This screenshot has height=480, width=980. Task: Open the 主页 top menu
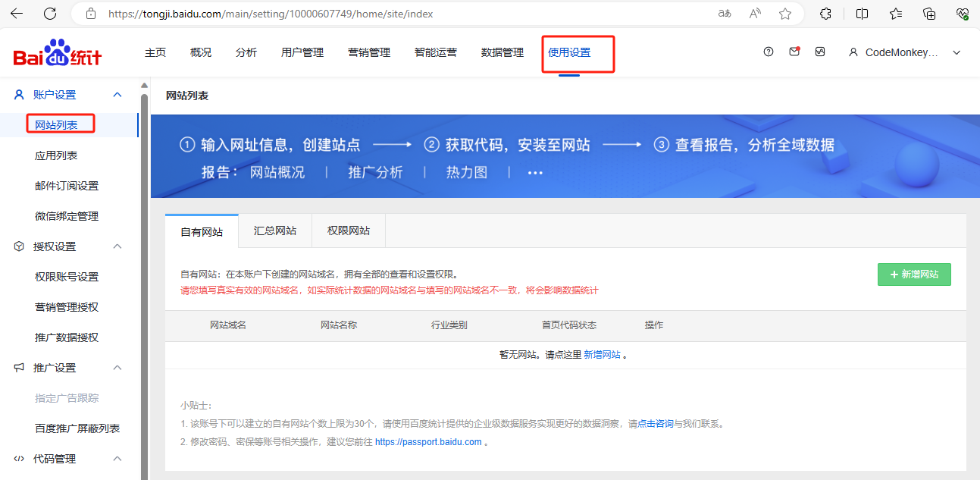(155, 52)
